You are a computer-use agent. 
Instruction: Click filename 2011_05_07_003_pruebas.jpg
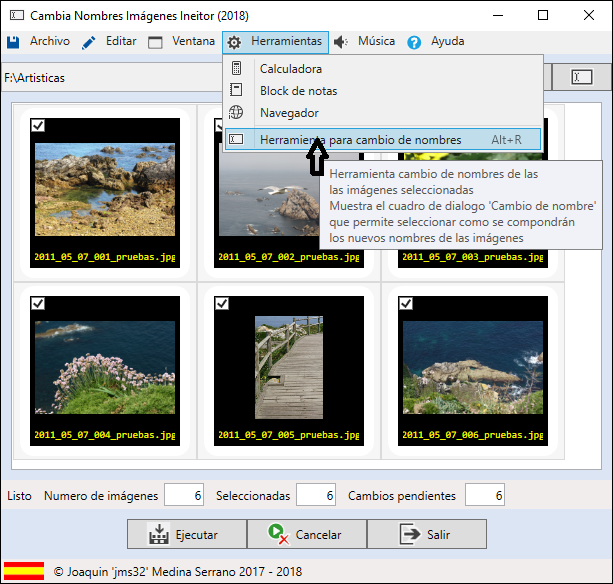[473, 257]
